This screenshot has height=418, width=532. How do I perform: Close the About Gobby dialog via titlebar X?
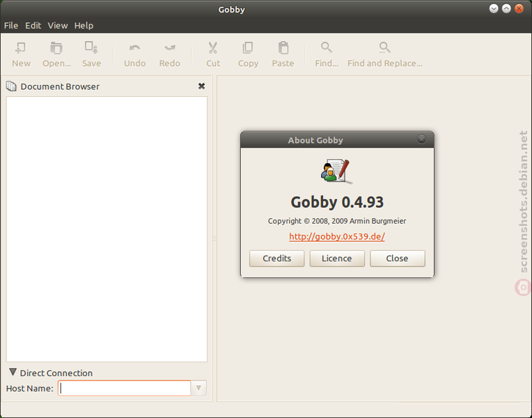click(x=421, y=139)
